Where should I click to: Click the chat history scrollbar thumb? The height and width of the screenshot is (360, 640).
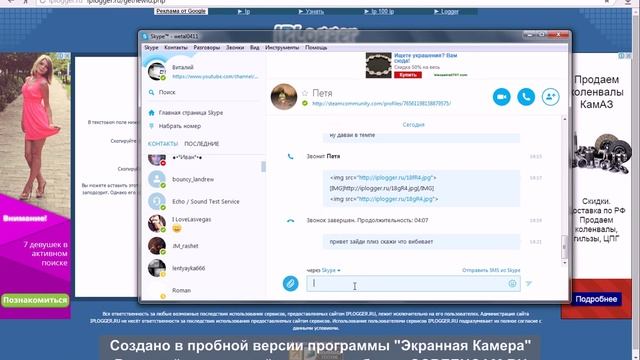click(x=564, y=247)
